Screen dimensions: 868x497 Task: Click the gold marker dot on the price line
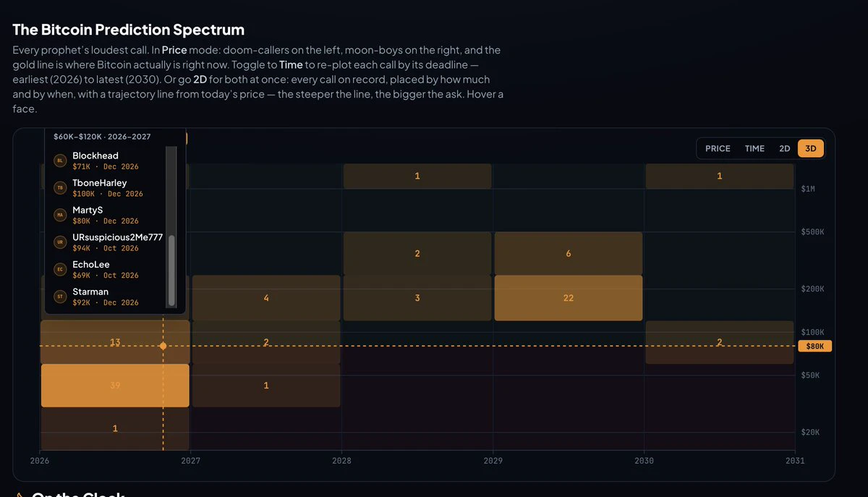coord(163,347)
